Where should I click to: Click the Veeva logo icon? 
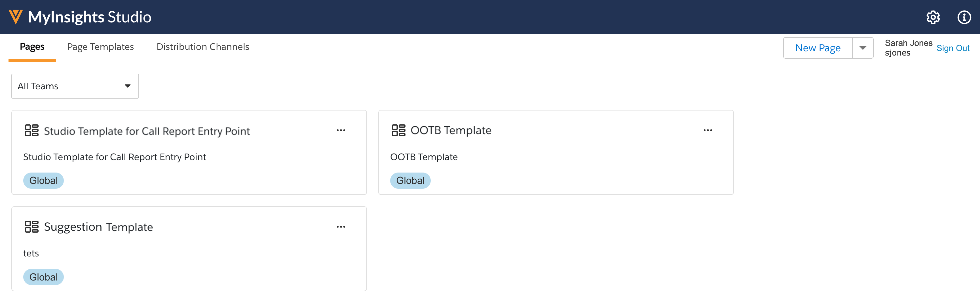coord(16,17)
